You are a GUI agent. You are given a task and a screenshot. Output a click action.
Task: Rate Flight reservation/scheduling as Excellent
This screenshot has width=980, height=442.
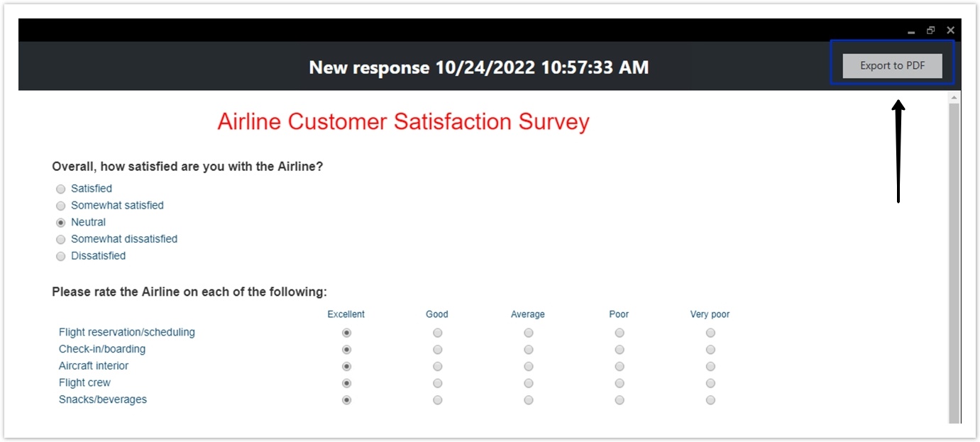pos(346,333)
